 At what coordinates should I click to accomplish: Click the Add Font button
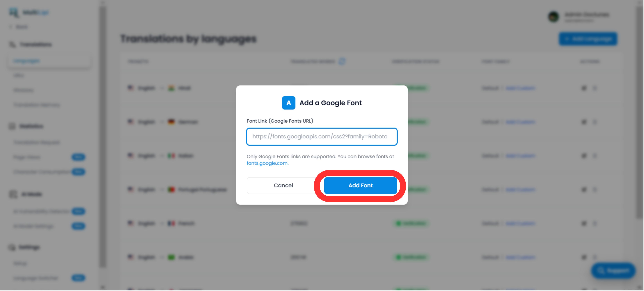(360, 185)
